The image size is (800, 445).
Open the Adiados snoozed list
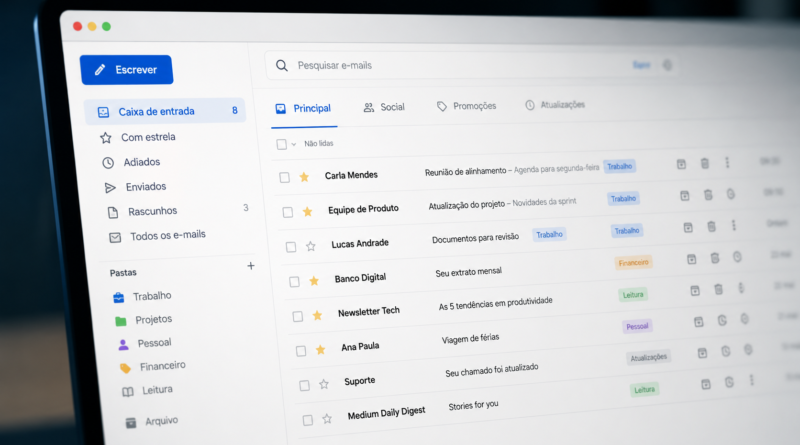coord(131,162)
